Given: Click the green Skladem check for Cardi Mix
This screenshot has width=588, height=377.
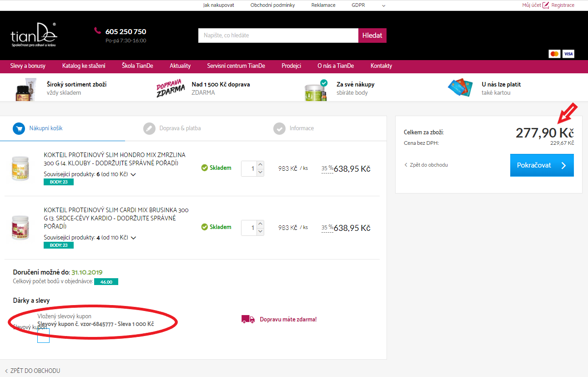Looking at the screenshot, I should pos(205,227).
